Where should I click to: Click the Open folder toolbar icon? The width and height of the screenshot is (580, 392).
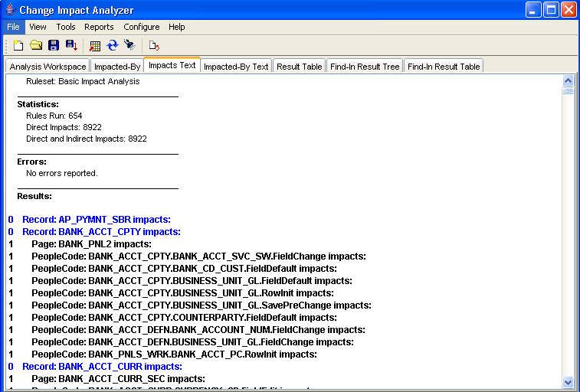[x=36, y=46]
